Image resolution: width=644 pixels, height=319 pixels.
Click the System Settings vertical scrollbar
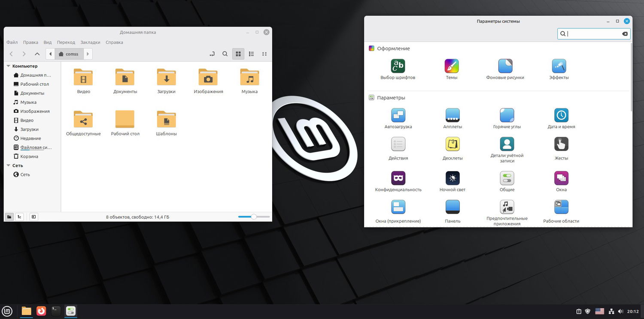631,77
